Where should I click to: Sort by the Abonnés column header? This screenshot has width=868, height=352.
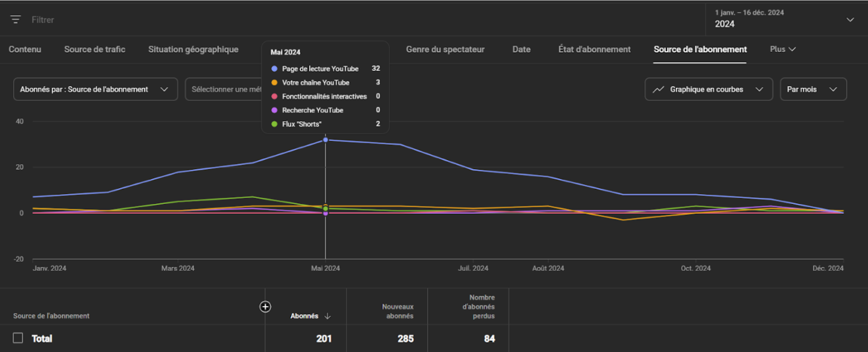[304, 316]
